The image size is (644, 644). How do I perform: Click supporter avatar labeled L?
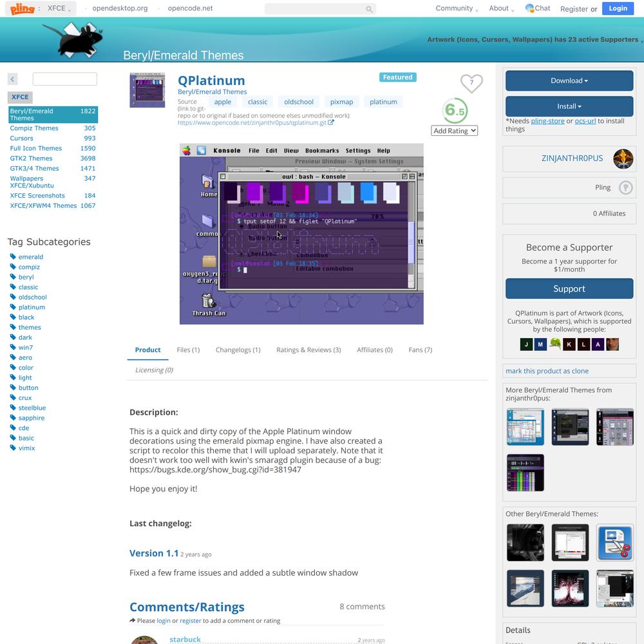click(x=583, y=344)
